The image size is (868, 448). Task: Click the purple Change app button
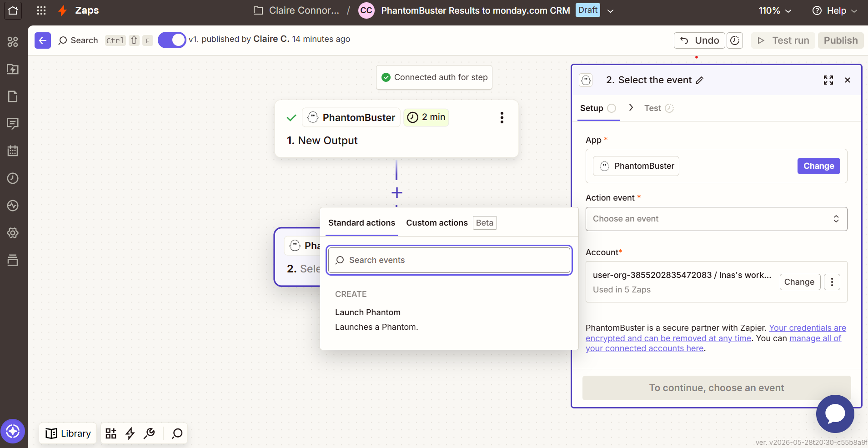(818, 166)
